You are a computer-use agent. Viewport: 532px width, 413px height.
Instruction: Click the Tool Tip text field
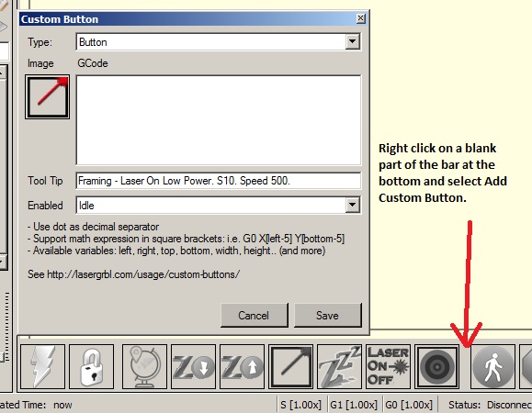pos(219,181)
